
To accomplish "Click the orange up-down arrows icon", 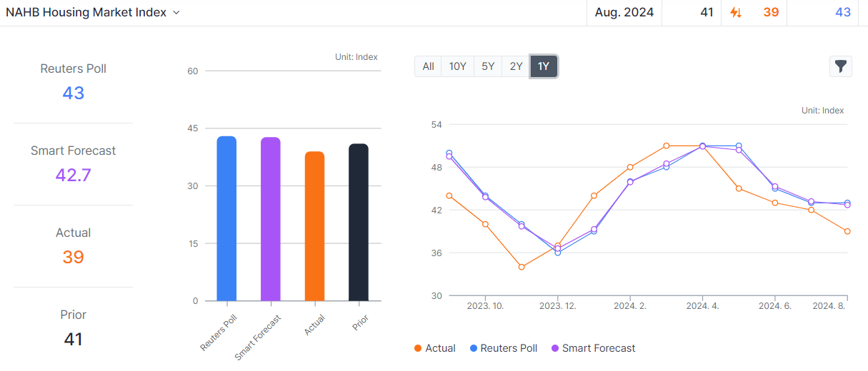I will (x=735, y=12).
